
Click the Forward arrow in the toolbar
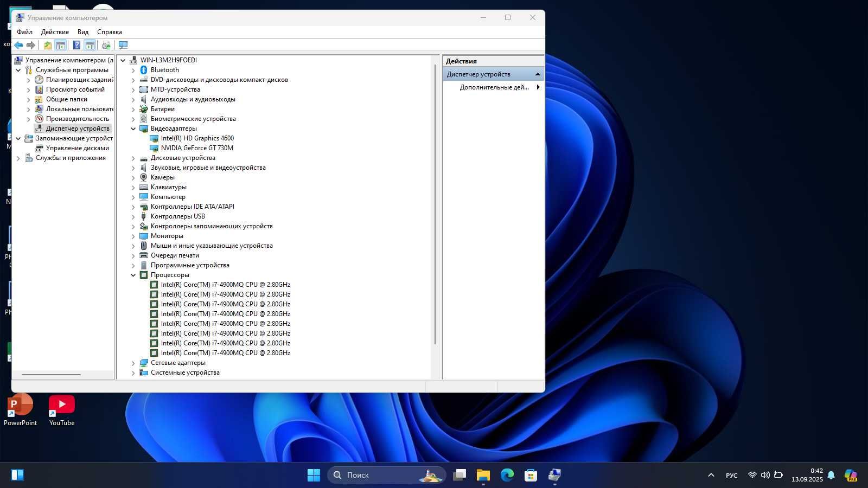tap(31, 45)
